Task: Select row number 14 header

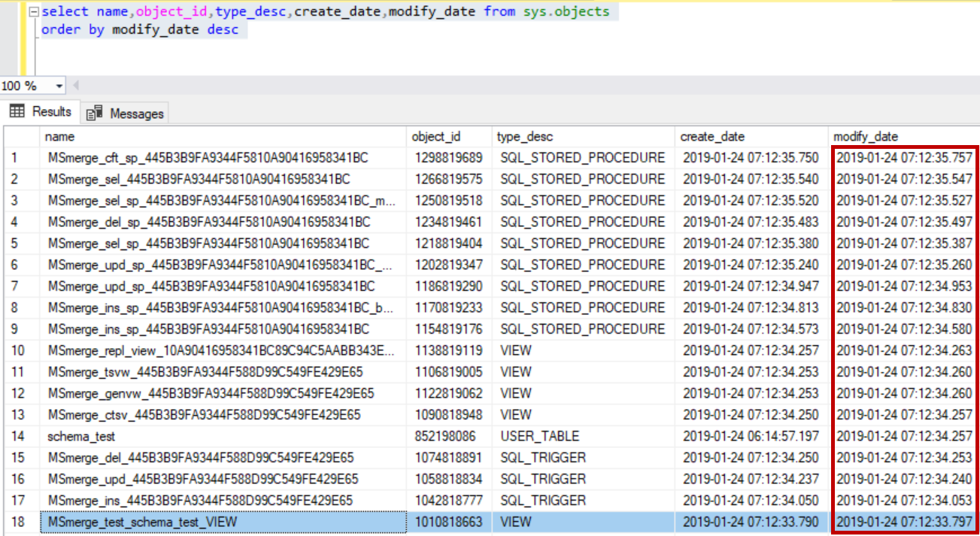Action: pyautogui.click(x=21, y=436)
